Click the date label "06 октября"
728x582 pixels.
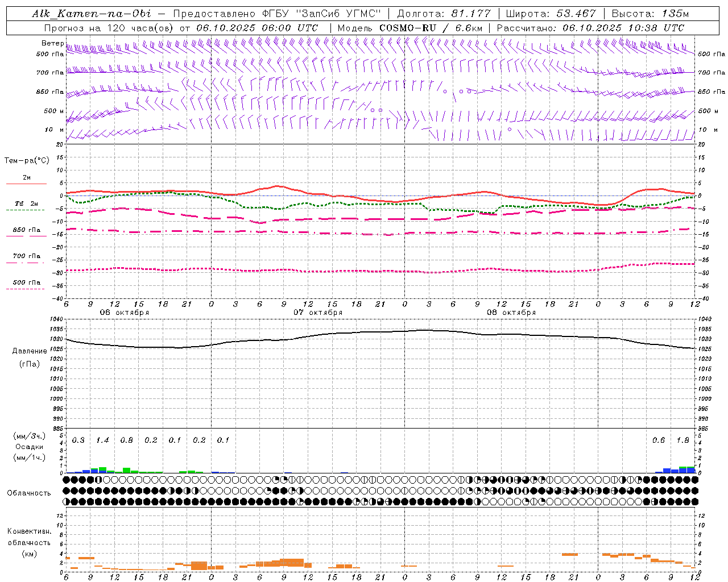tap(125, 313)
